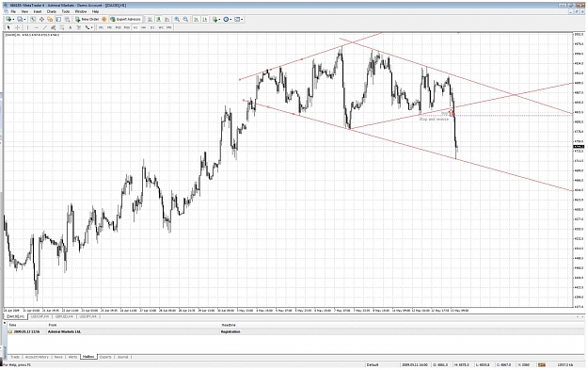Select the text label tool
This screenshot has width=588, height=370.
tap(79, 27)
